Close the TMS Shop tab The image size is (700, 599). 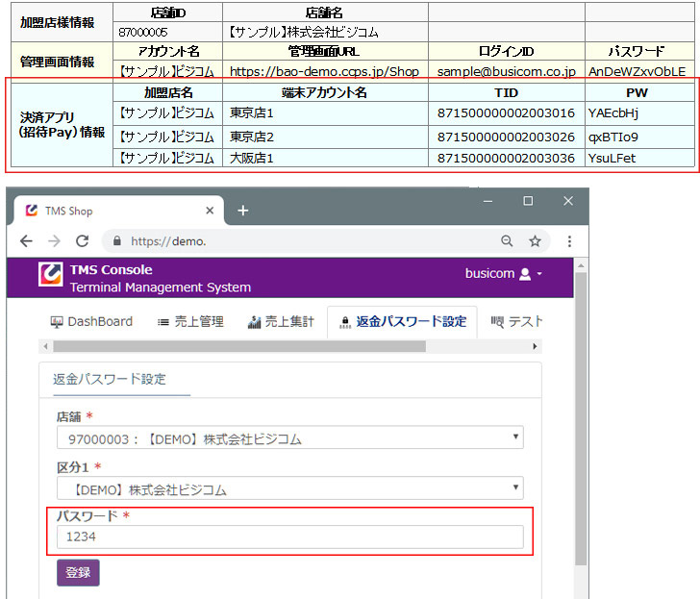pyautogui.click(x=211, y=211)
